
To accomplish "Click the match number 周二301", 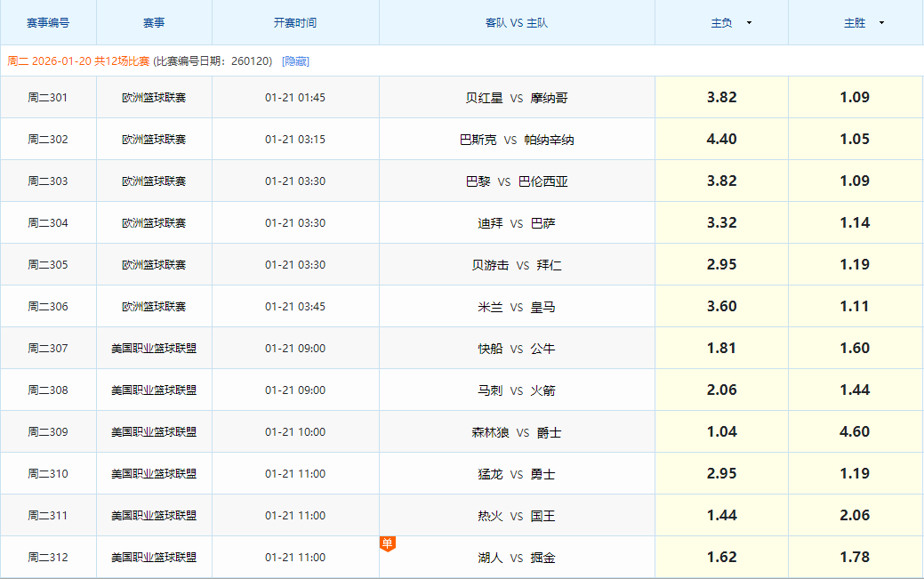I will [x=49, y=98].
